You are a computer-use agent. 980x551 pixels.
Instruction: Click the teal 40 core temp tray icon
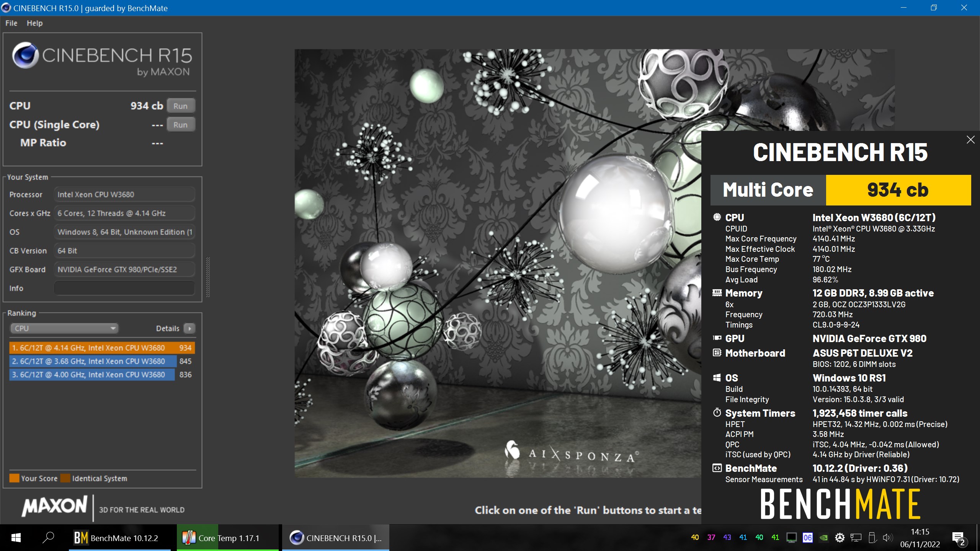[x=759, y=538]
